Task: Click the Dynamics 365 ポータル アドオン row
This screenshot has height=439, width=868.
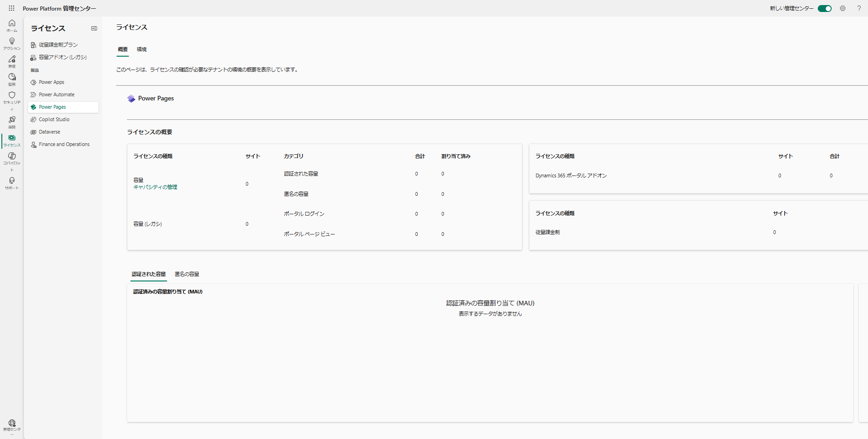Action: [571, 176]
